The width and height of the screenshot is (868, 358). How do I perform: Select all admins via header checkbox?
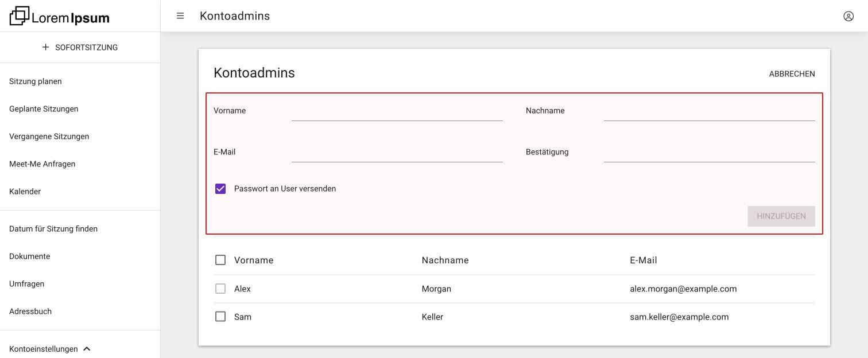pos(220,260)
